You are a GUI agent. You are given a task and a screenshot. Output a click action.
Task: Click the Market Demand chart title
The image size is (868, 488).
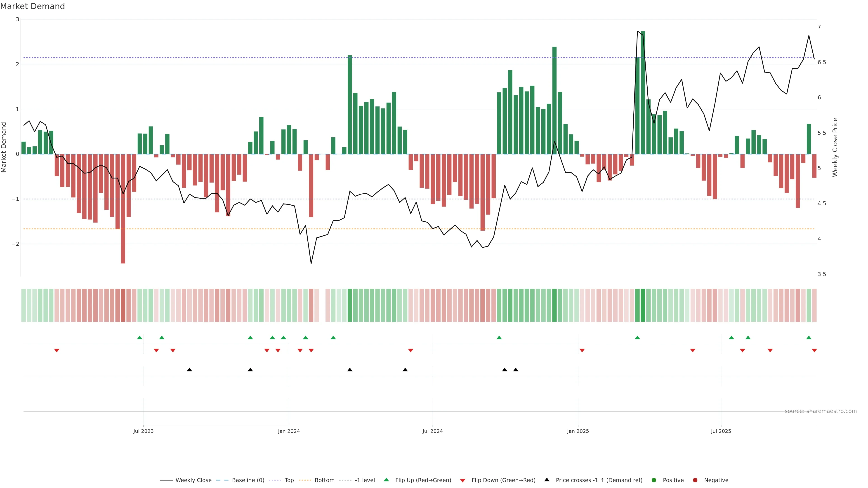[x=32, y=6]
